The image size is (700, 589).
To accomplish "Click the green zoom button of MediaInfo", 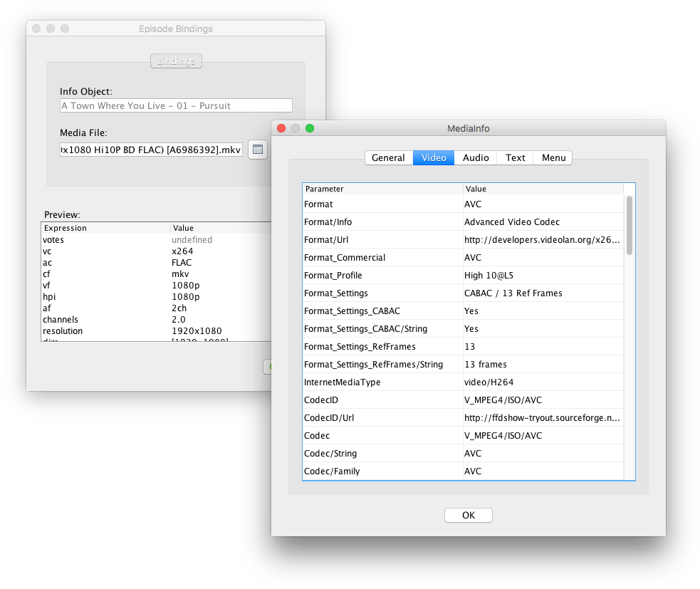I will pyautogui.click(x=310, y=129).
